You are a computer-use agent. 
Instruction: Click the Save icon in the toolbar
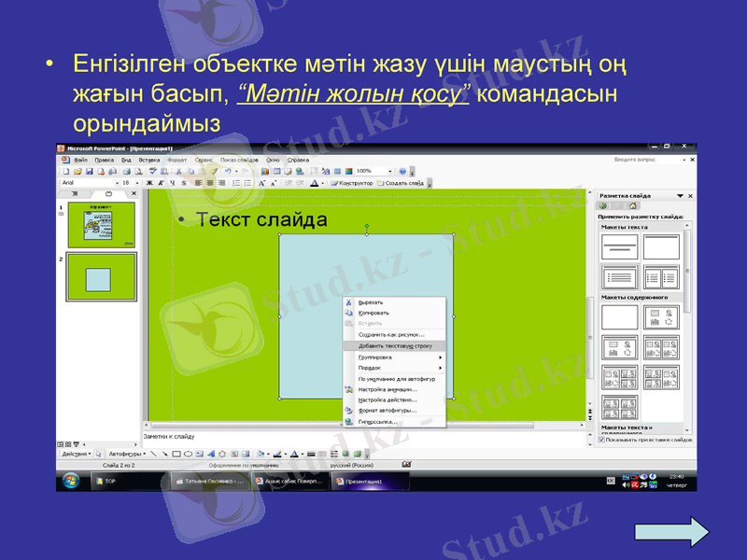(88, 171)
